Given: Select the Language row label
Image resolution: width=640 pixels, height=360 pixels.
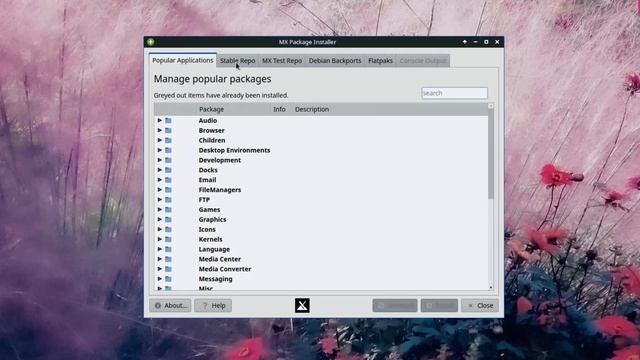Looking at the screenshot, I should [x=214, y=249].
